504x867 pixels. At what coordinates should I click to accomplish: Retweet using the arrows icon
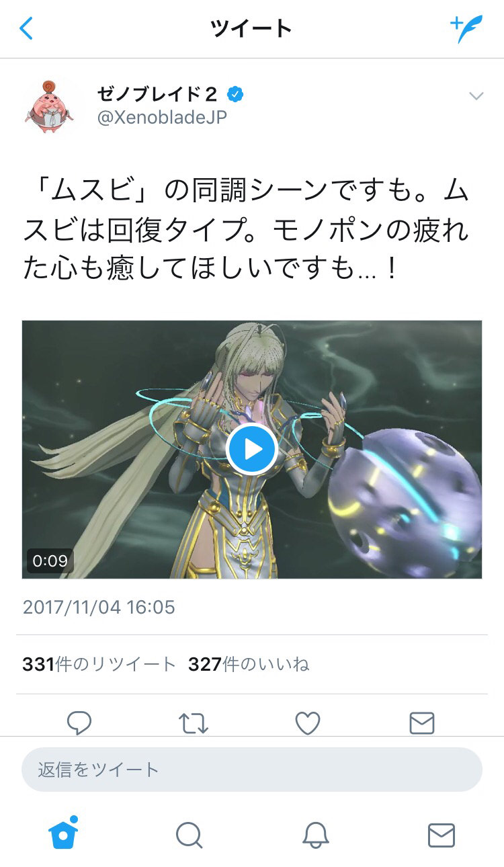pyautogui.click(x=194, y=722)
